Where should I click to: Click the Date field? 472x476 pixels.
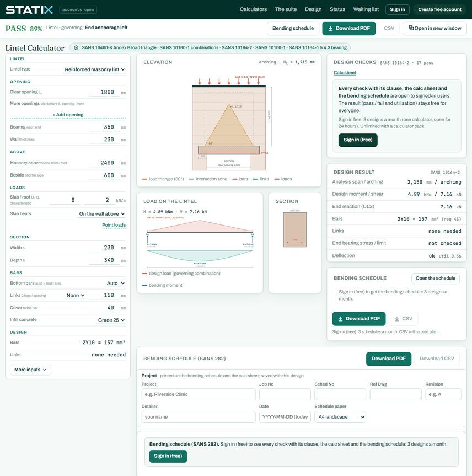pos(285,417)
